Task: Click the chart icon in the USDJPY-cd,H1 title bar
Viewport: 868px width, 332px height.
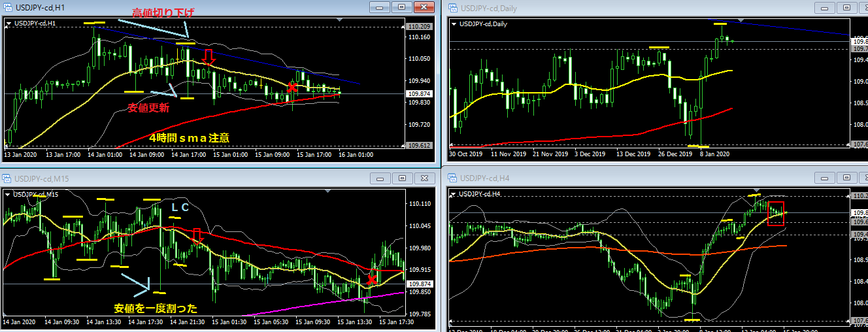Action: [8, 7]
